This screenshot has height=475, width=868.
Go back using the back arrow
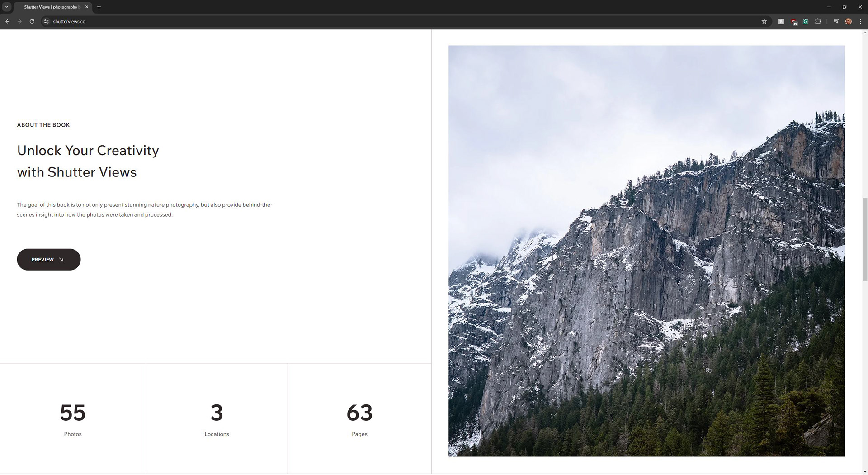(7, 21)
